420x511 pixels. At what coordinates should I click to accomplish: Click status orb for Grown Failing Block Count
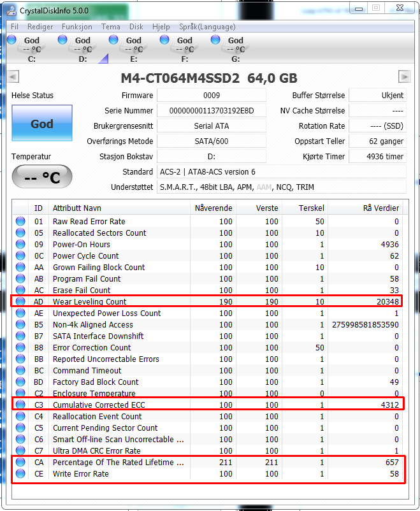click(20, 267)
